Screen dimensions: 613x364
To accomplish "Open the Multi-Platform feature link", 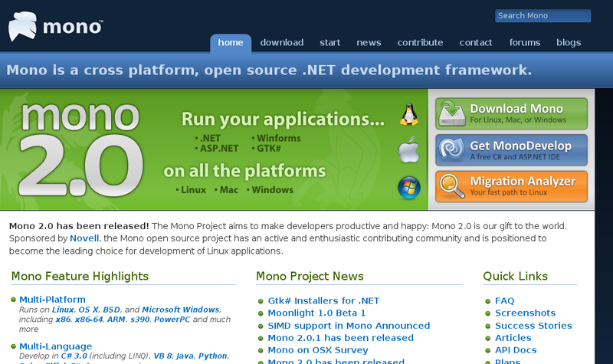I will pos(52,300).
